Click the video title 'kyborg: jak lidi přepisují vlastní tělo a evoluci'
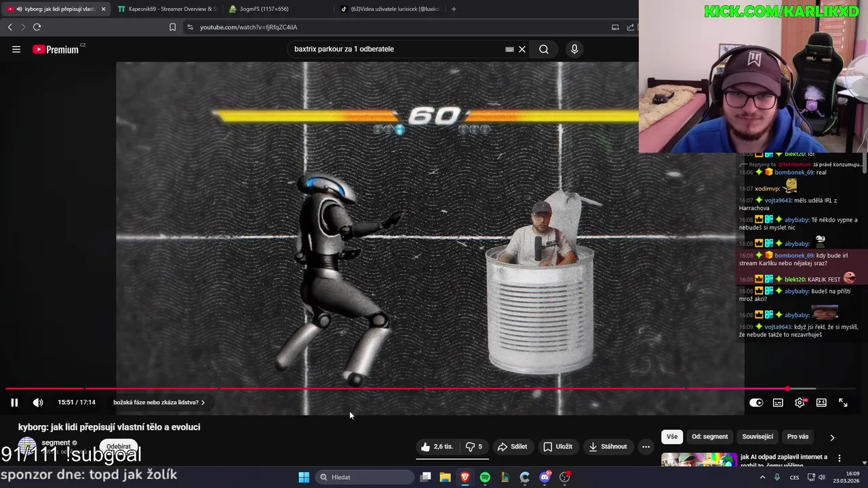868x488 pixels. (x=109, y=427)
